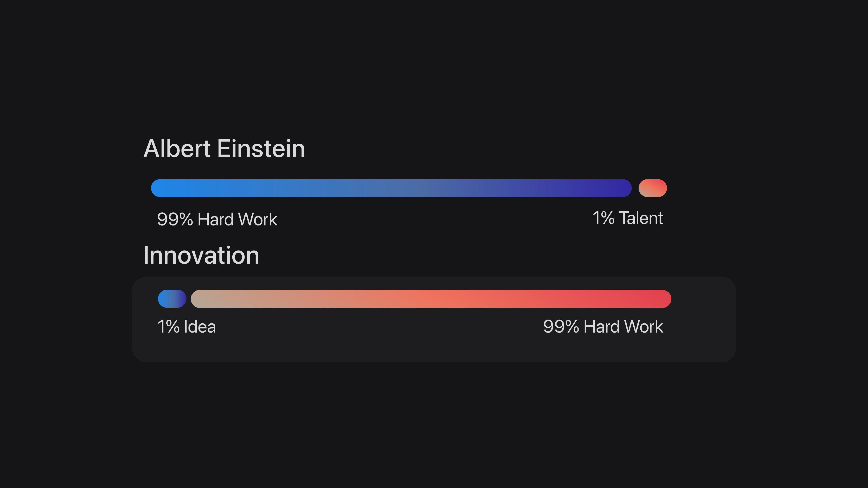Click the Innovation heading
The height and width of the screenshot is (488, 868).
[201, 255]
